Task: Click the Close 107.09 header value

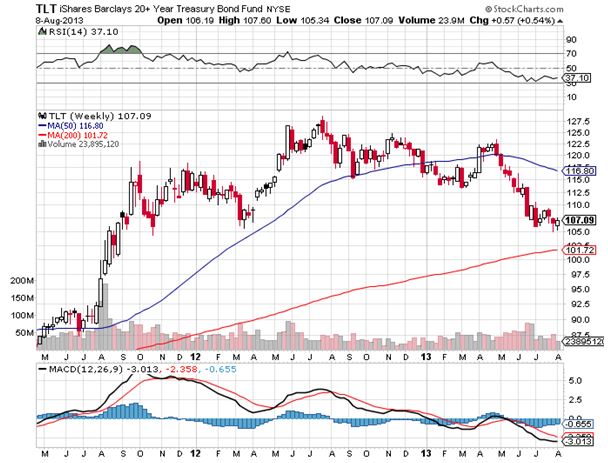Action: point(363,20)
